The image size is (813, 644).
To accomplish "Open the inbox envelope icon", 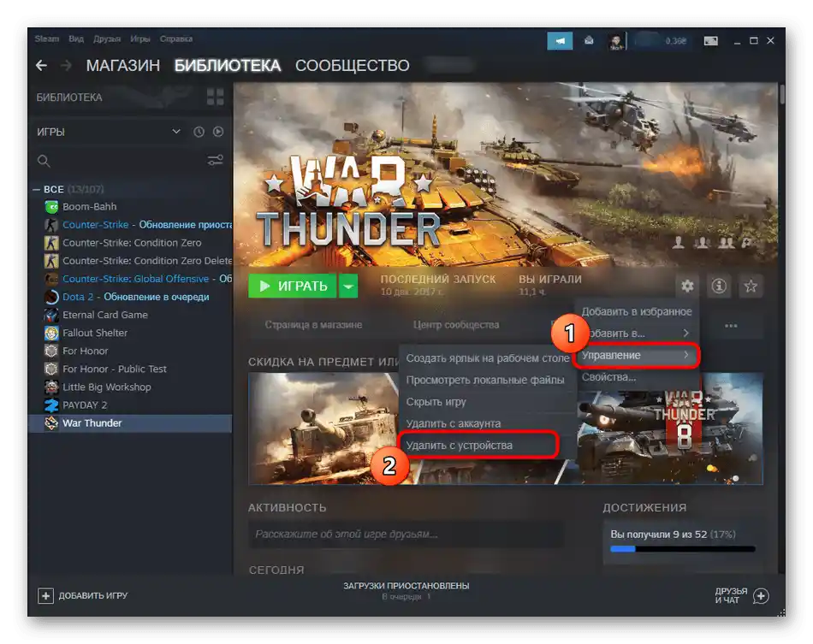I will click(589, 40).
